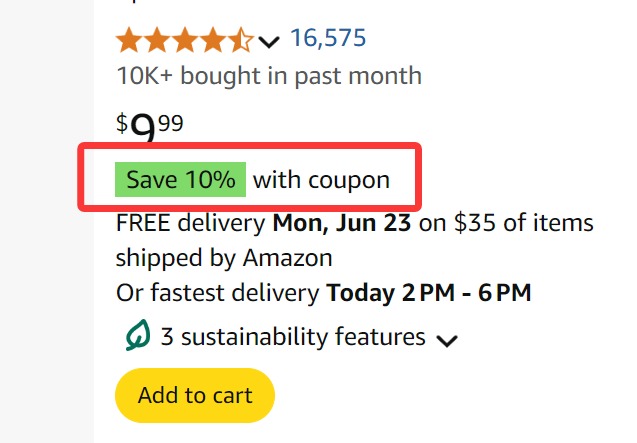Click the green leaf sustainability icon
637x443 pixels.
(x=138, y=335)
